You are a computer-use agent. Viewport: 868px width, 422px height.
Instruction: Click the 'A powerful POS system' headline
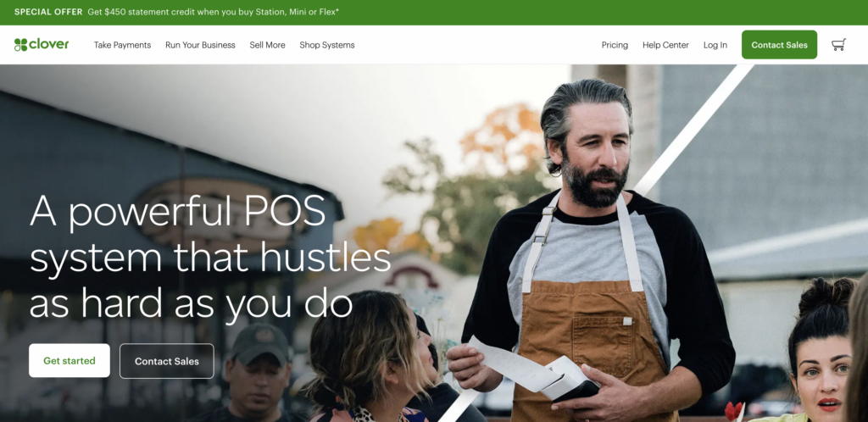pyautogui.click(x=210, y=257)
